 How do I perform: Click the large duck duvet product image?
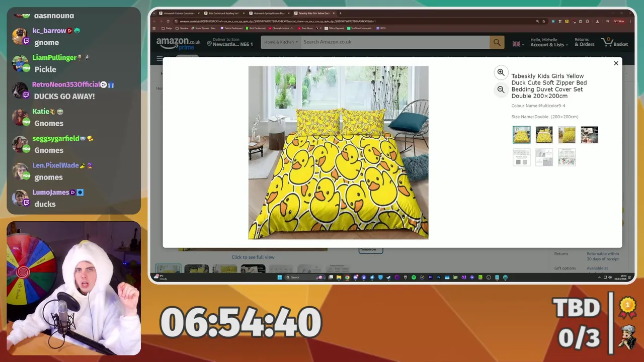coord(338,152)
